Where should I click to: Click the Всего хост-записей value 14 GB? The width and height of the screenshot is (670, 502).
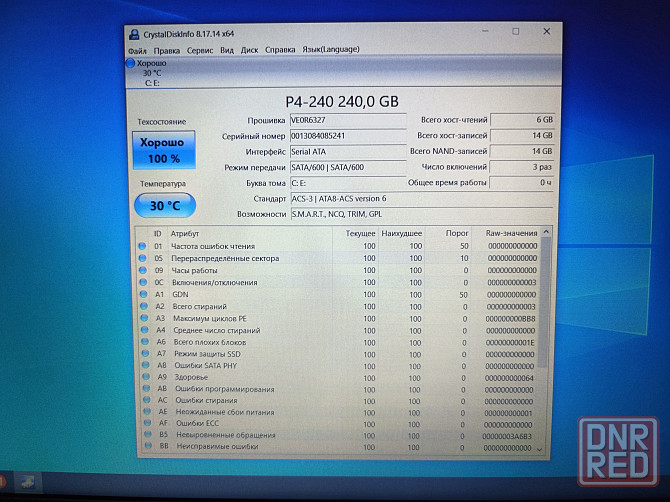522,135
